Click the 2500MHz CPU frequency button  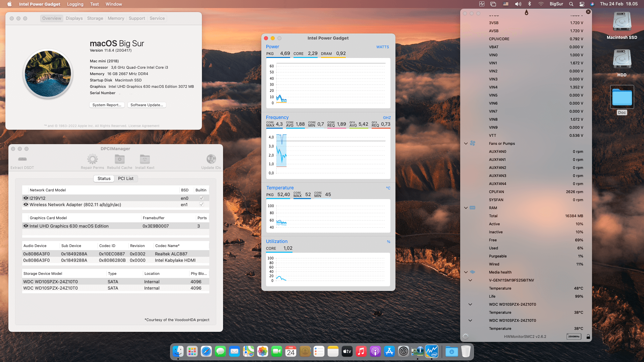pos(574,336)
